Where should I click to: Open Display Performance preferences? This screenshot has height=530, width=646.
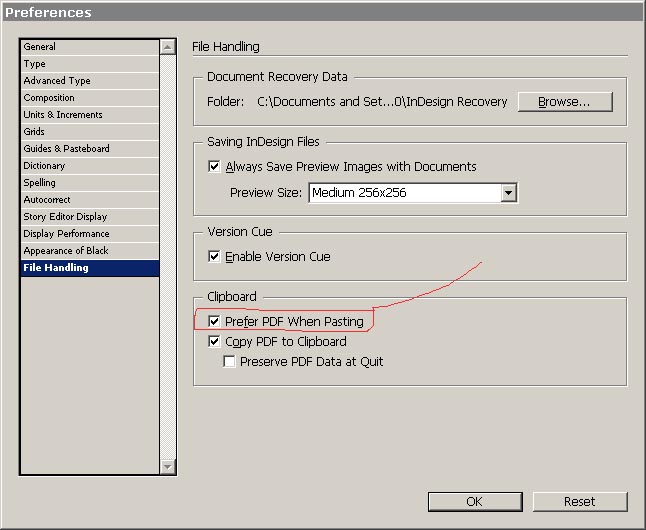(x=89, y=234)
